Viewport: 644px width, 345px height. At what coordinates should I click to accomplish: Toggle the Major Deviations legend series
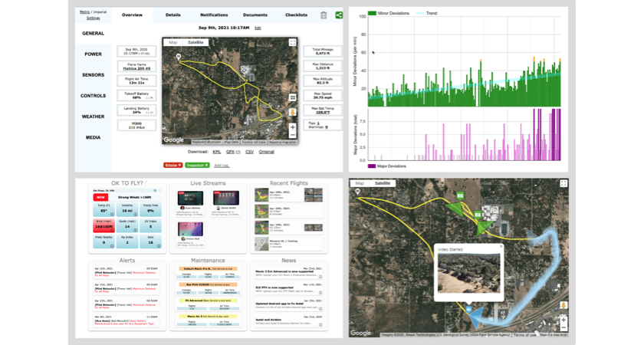[387, 166]
